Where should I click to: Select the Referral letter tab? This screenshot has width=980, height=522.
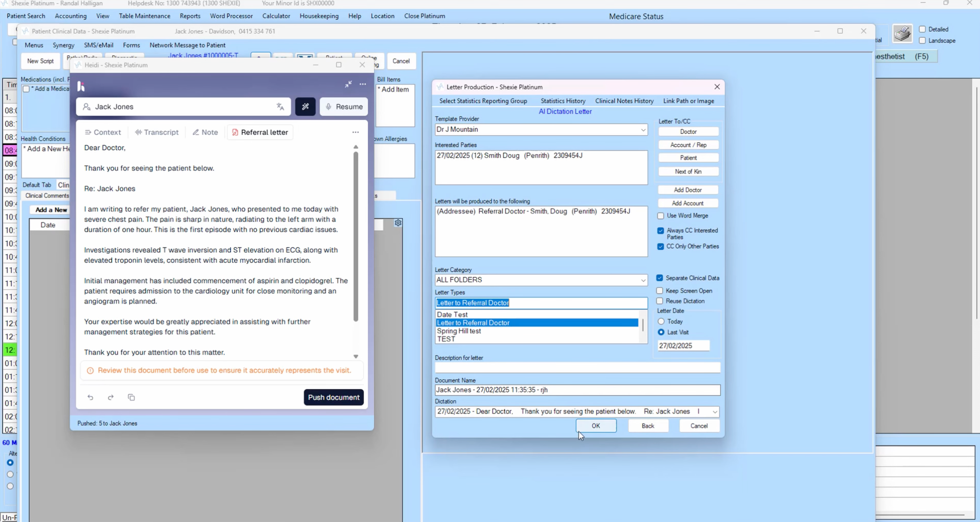260,132
